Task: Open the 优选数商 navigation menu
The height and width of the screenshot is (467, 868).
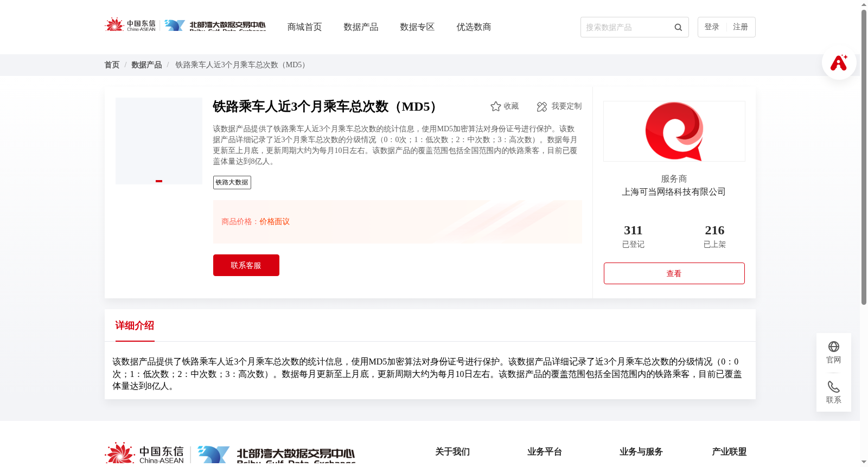Action: point(474,27)
